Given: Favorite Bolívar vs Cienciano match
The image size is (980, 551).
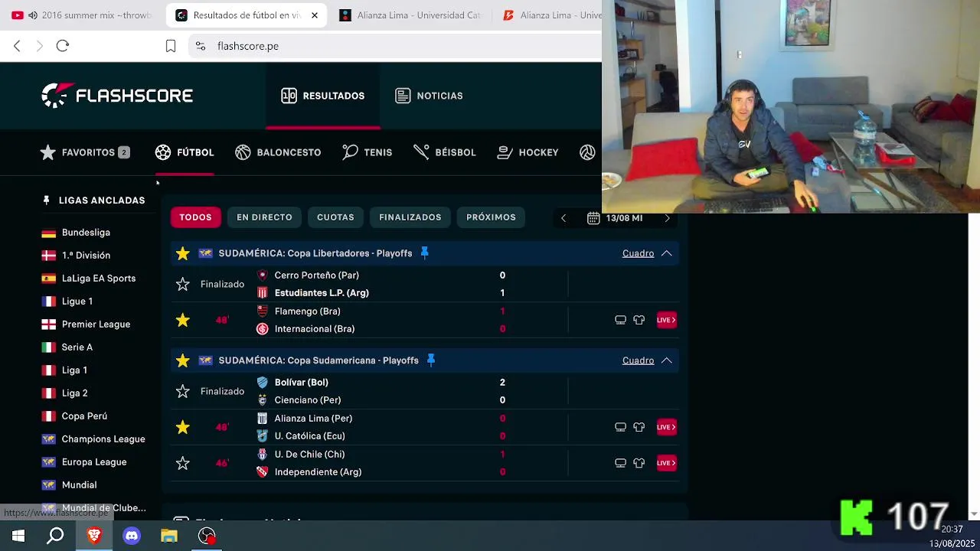Looking at the screenshot, I should click(x=182, y=391).
